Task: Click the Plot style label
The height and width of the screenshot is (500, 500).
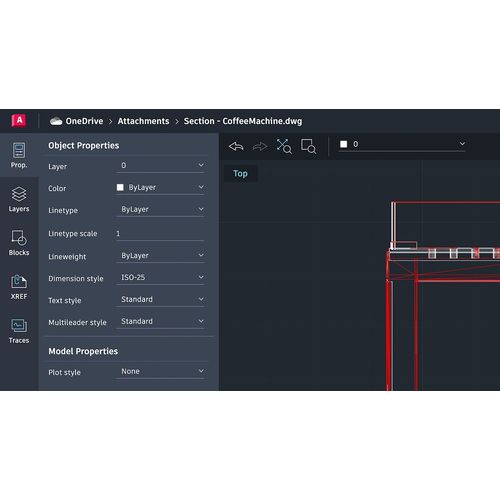Action: 64,372
